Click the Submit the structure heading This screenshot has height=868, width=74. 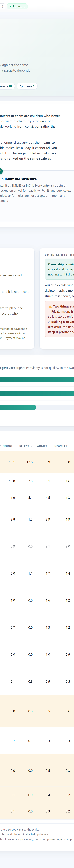[x=19, y=179]
